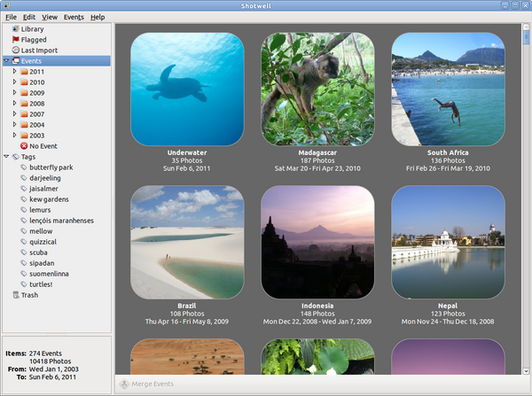Select the darjeeling tag entry
Image resolution: width=532 pixels, height=396 pixels.
point(45,177)
